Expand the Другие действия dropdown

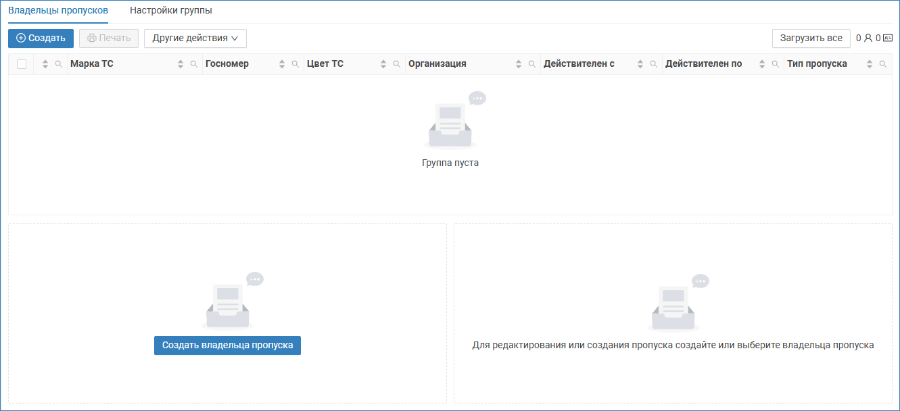[x=195, y=38]
